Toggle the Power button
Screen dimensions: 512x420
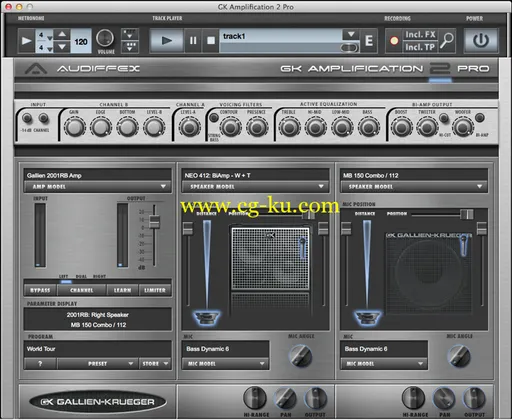tap(481, 41)
